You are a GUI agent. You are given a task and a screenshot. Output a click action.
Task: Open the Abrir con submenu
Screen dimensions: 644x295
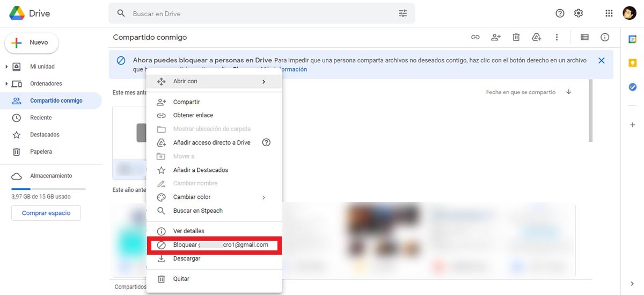(x=214, y=82)
